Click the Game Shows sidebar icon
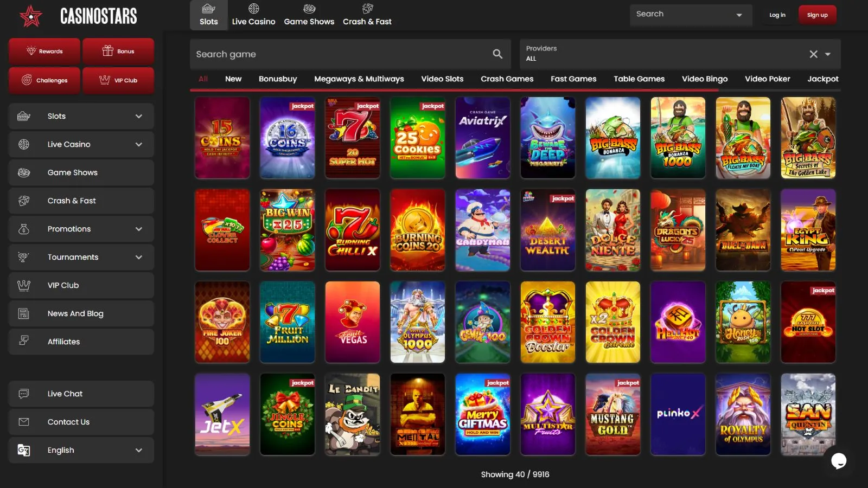This screenshot has height=488, width=868. [24, 172]
